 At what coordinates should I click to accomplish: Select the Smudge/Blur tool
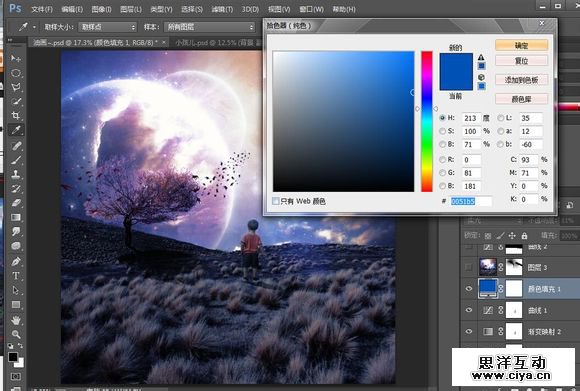pos(16,232)
